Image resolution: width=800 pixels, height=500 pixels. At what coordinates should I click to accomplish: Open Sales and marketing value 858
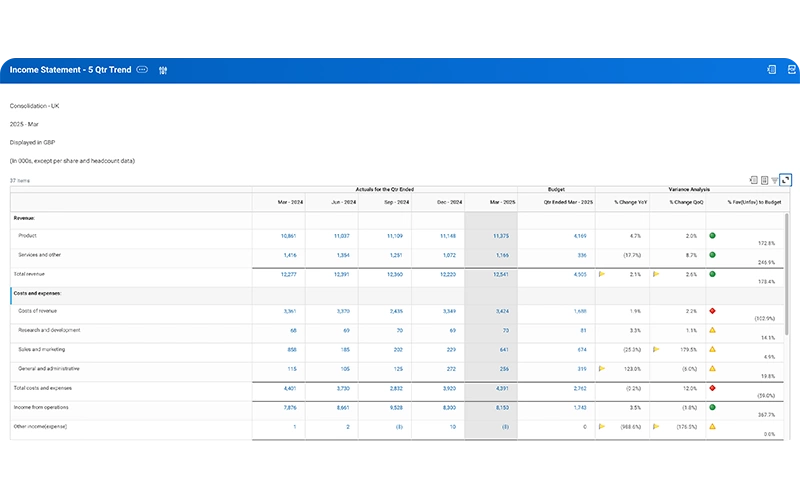click(x=291, y=350)
